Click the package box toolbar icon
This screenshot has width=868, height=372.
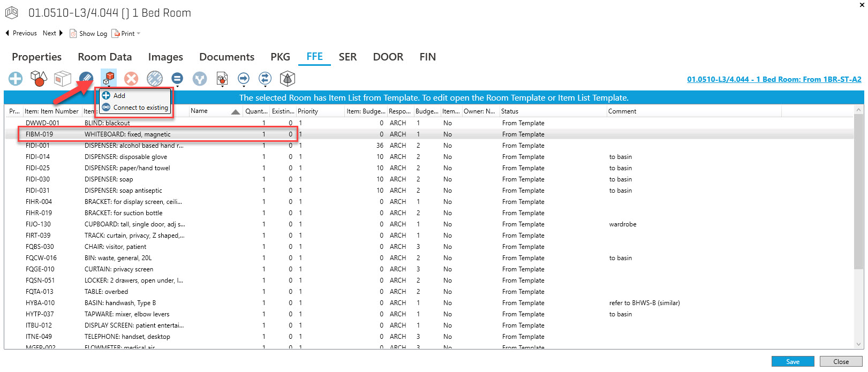[x=62, y=79]
